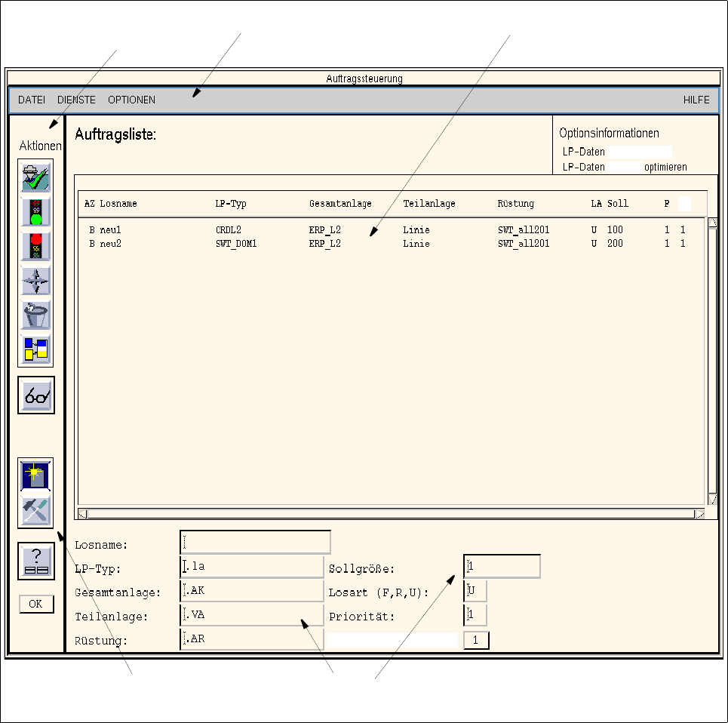Click the 'Teilanlage' column header
728x723 pixels.
[429, 204]
